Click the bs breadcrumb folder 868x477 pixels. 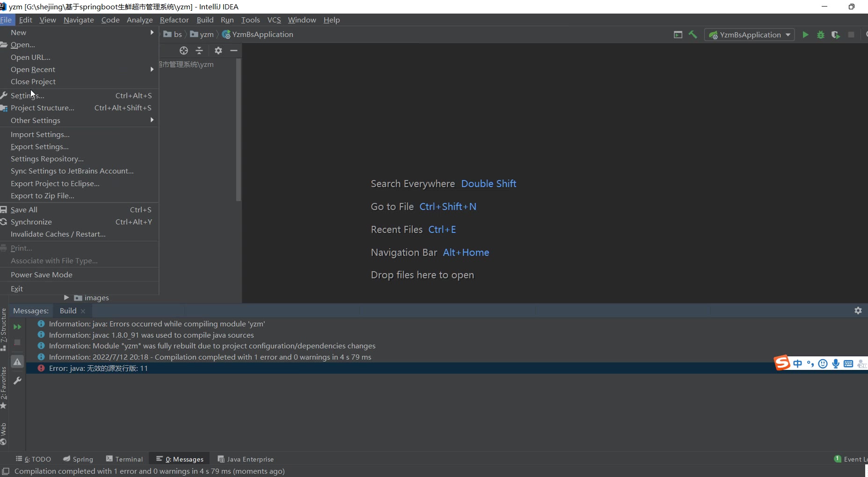(173, 34)
